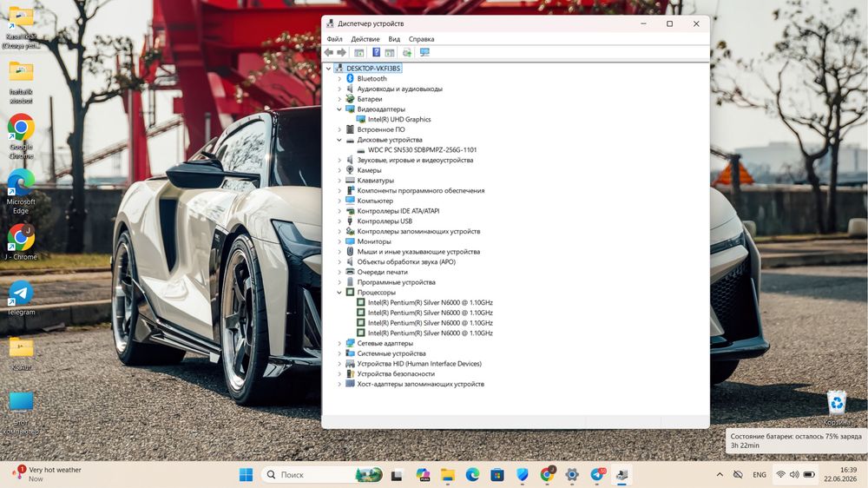Toggle the action pane toolbar icon
Image resolution: width=868 pixels, height=488 pixels.
pyautogui.click(x=390, y=52)
